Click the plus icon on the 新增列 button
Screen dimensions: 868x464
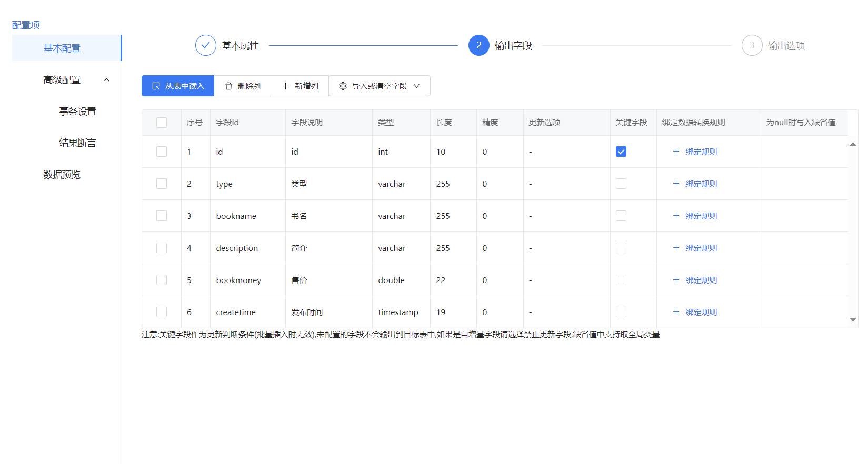(285, 86)
